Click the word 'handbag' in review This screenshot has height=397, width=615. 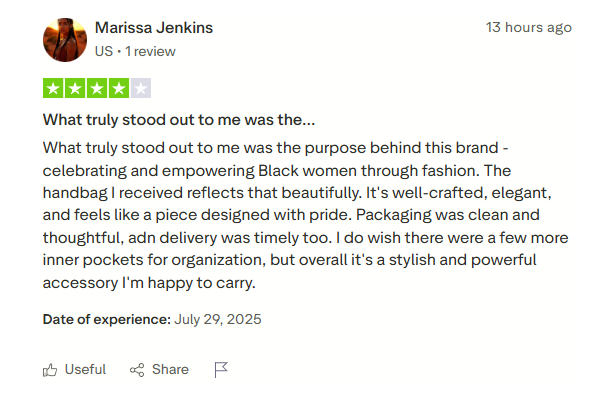tap(75, 193)
